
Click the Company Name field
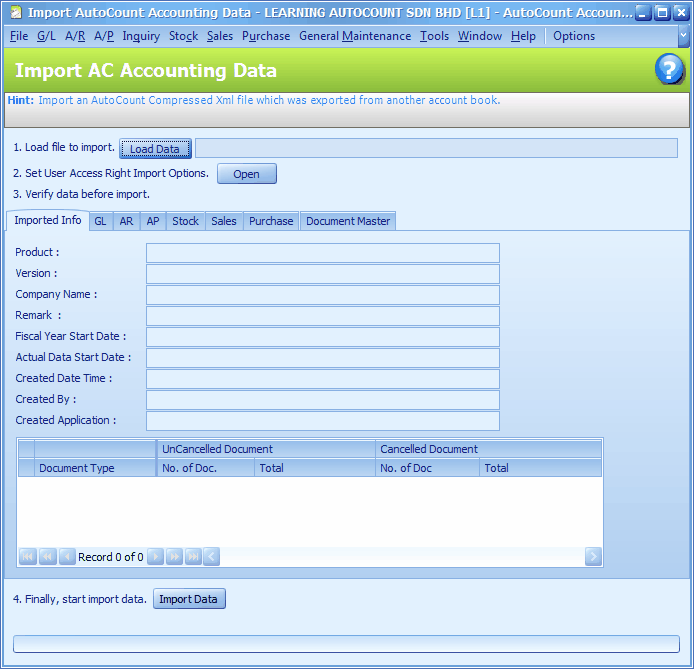(x=323, y=295)
